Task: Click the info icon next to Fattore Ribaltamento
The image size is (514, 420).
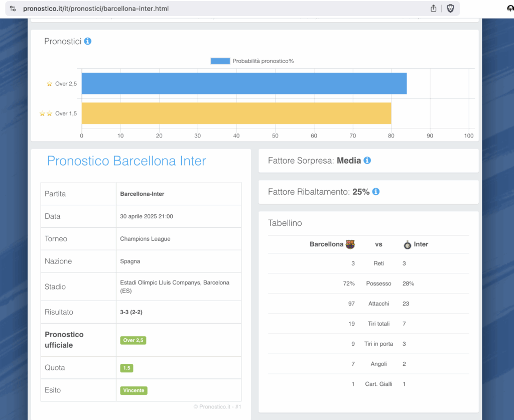Action: click(376, 192)
